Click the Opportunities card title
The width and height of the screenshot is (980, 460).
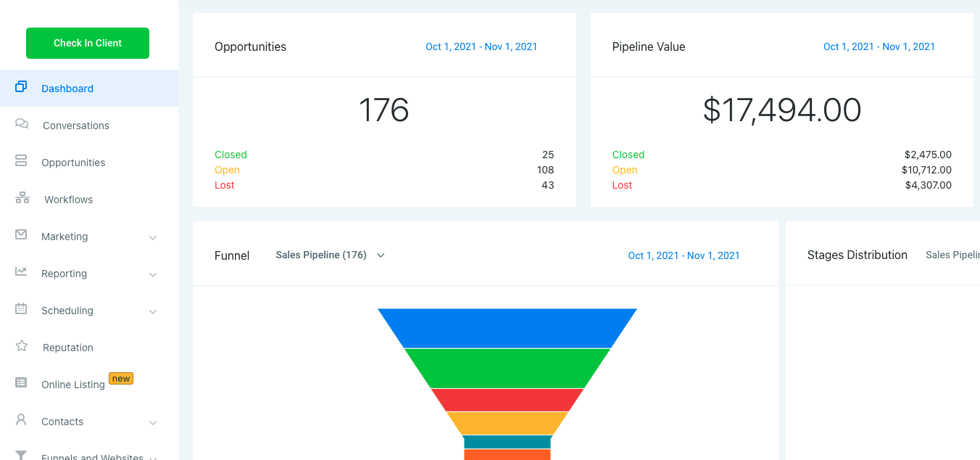click(250, 46)
